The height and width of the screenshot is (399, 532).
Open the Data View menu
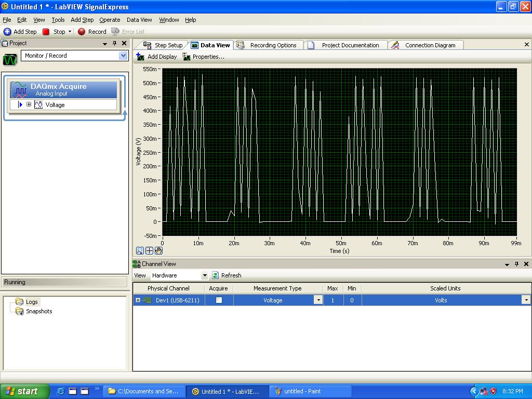pos(139,20)
